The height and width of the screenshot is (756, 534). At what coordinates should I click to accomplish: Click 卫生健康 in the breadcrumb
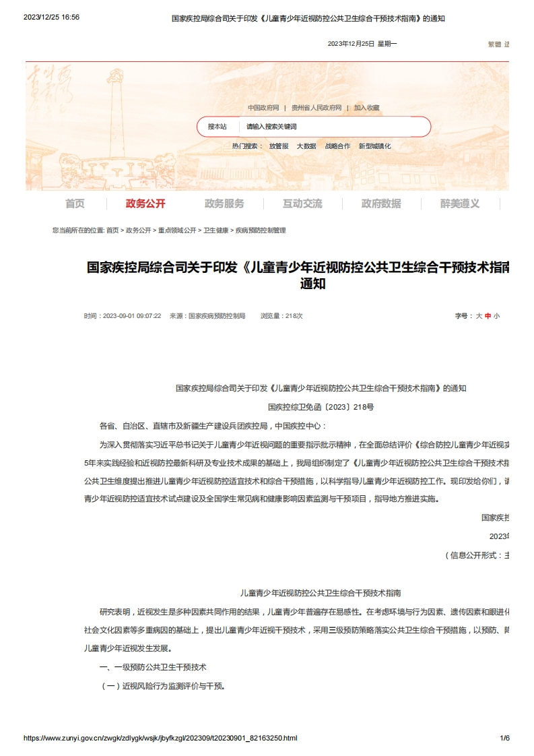tap(215, 230)
